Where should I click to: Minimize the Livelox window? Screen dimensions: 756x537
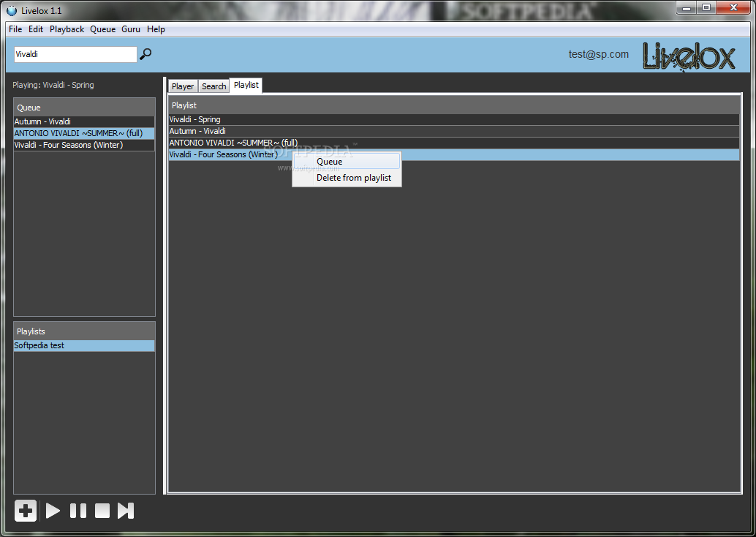[x=687, y=7]
